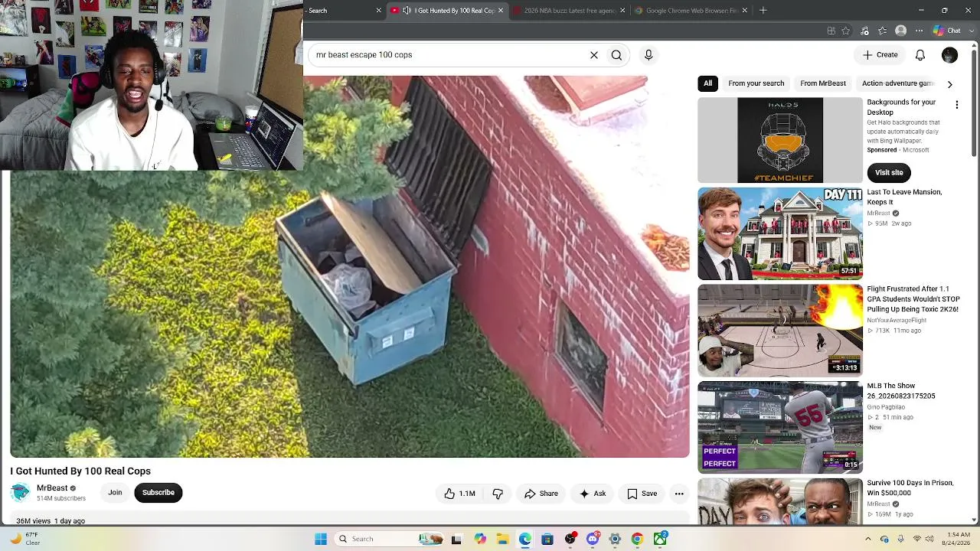
Task: Click Visit site on the Halo ad
Action: pos(889,173)
